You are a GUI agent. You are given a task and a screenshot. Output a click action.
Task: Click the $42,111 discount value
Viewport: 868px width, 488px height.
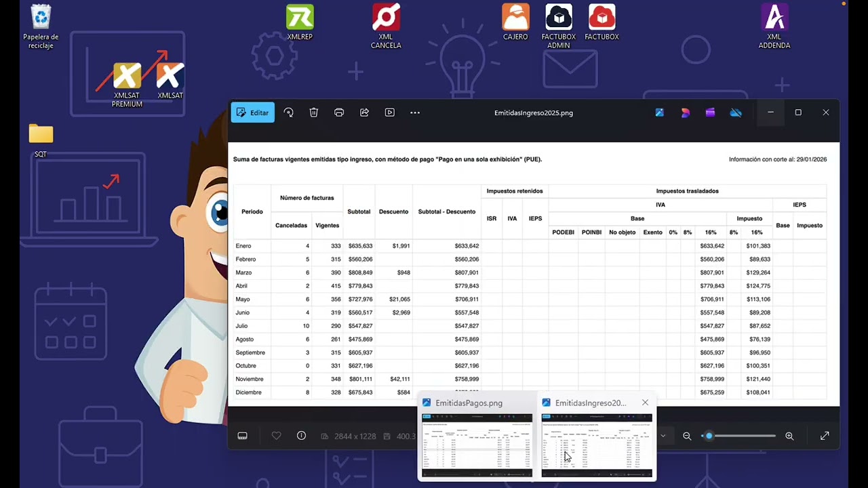[x=399, y=379]
